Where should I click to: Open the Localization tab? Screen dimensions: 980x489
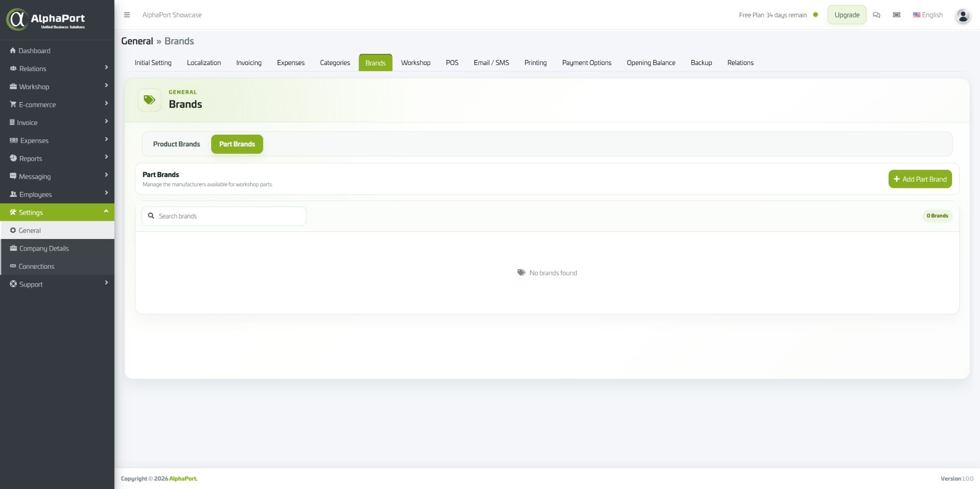click(204, 63)
